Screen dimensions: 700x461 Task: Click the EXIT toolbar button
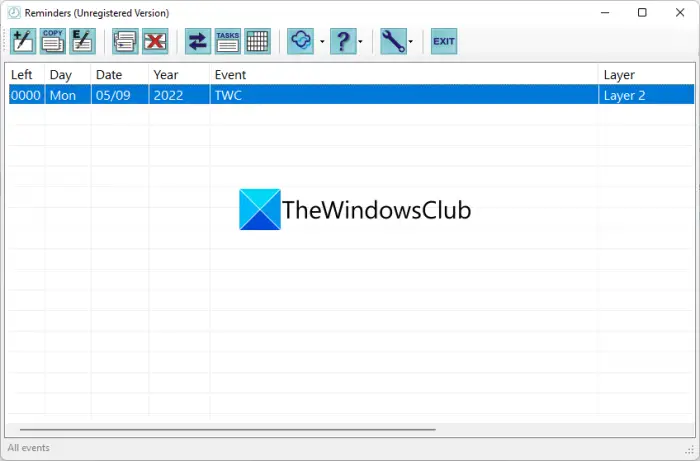click(444, 42)
